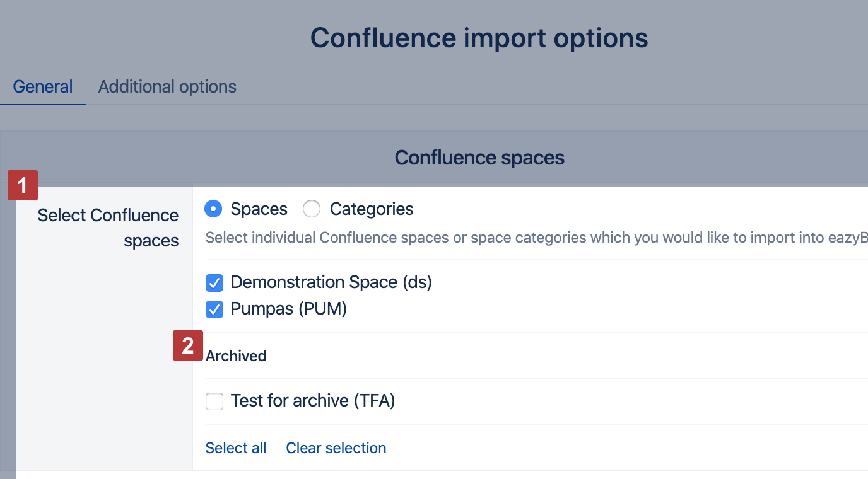Click the Test for archive (TFA) label
The height and width of the screenshot is (479, 868).
pos(313,400)
